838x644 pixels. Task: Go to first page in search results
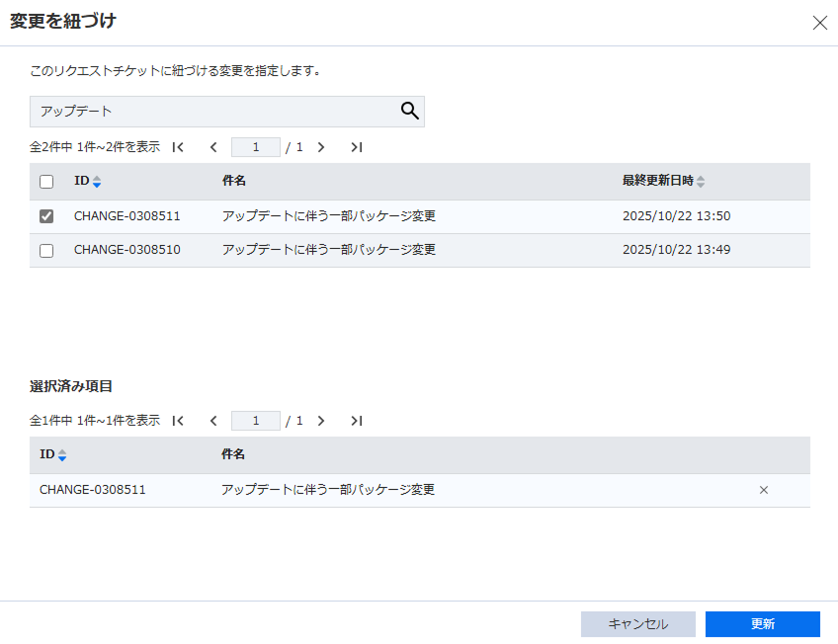pyautogui.click(x=178, y=147)
